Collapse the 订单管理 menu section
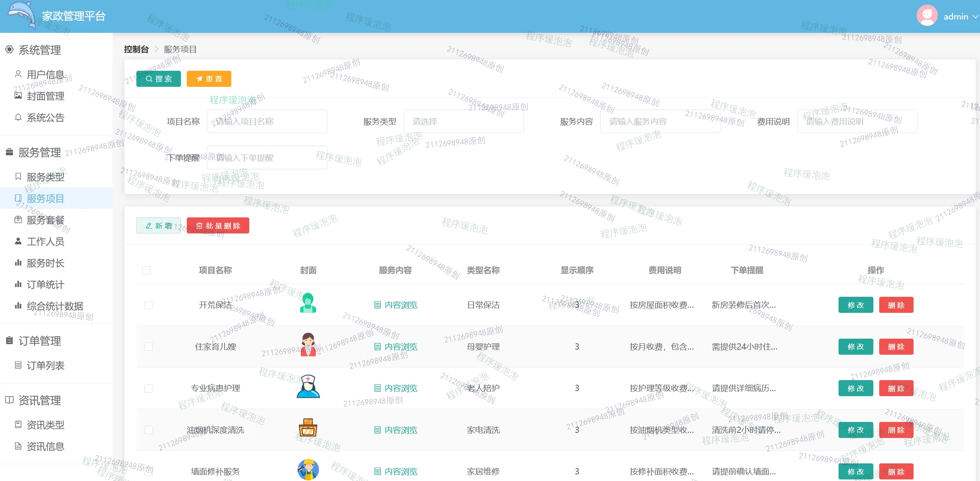980x481 pixels. tap(40, 341)
